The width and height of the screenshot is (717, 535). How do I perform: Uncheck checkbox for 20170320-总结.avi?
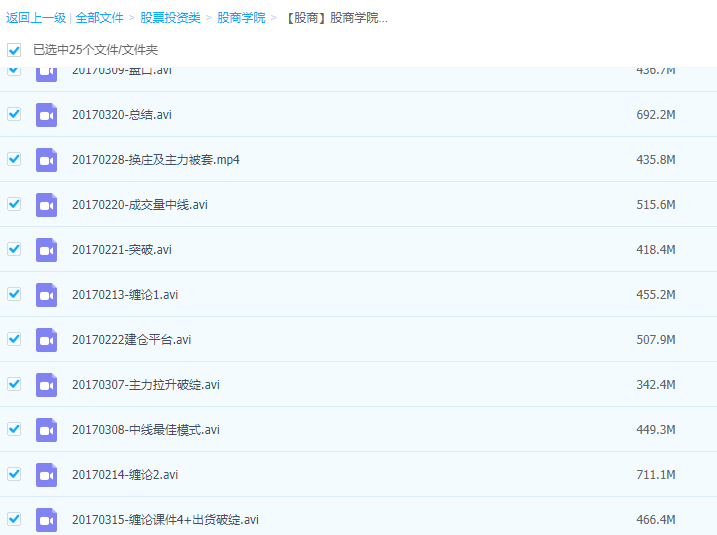point(14,114)
